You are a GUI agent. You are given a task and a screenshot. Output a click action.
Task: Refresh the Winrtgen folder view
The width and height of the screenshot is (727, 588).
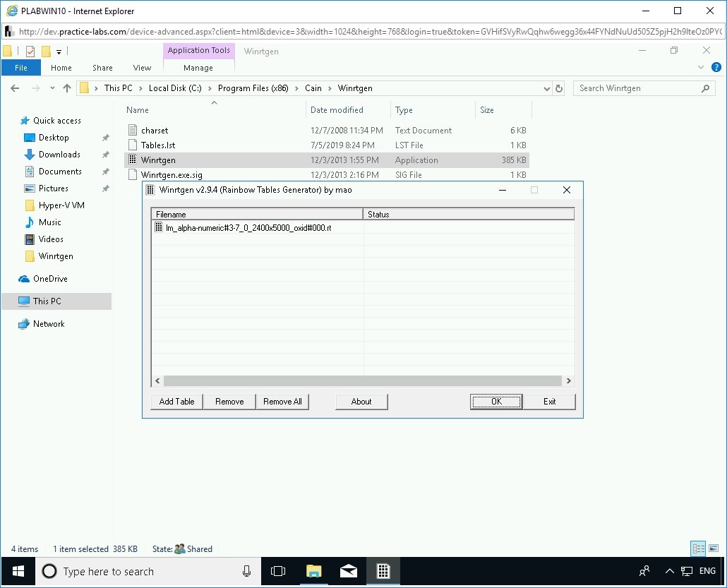[x=558, y=88]
